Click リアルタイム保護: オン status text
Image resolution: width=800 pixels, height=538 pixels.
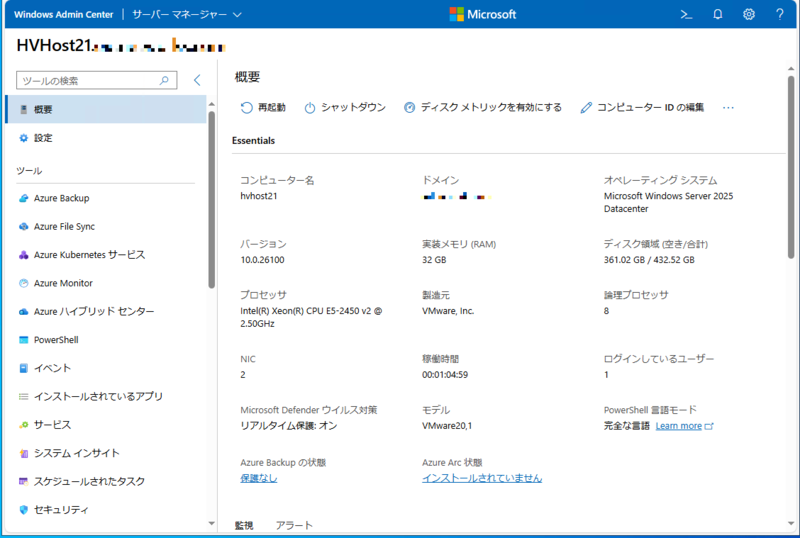(289, 426)
